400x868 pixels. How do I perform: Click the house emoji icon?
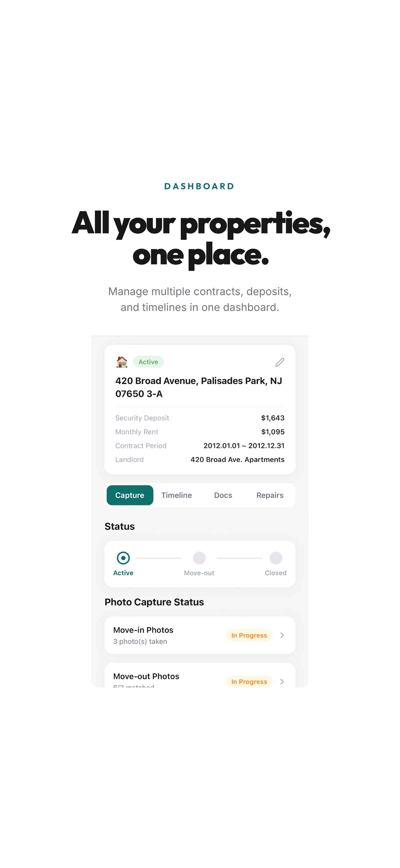pos(122,362)
